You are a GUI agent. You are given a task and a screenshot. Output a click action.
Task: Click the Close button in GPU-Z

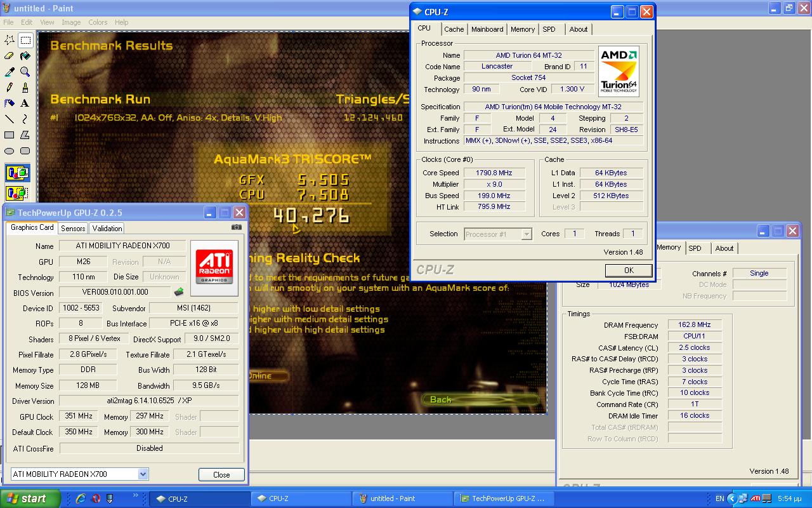[x=221, y=474]
